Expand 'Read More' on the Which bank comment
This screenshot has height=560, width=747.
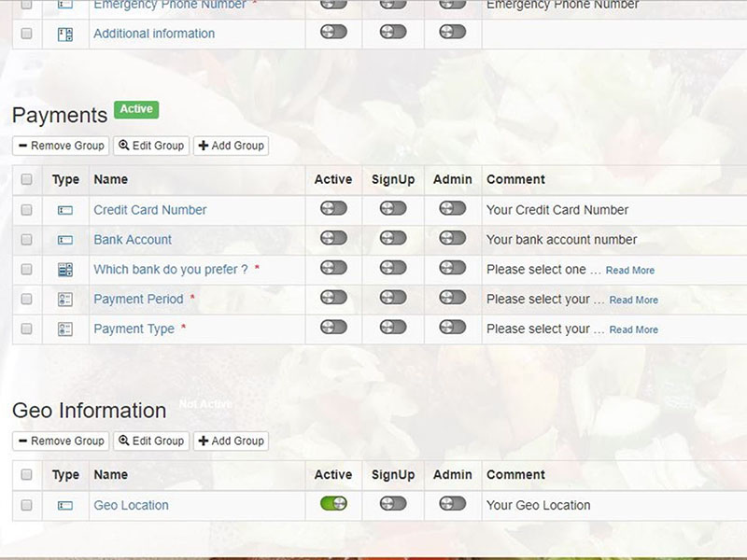(629, 271)
